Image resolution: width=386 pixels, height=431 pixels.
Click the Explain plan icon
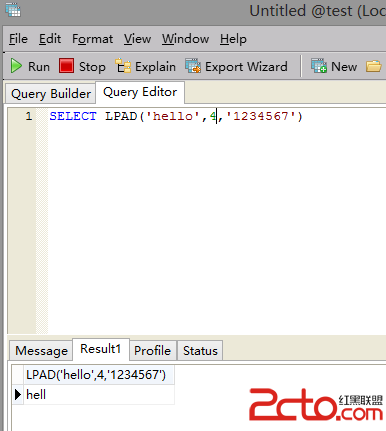pyautogui.click(x=123, y=66)
